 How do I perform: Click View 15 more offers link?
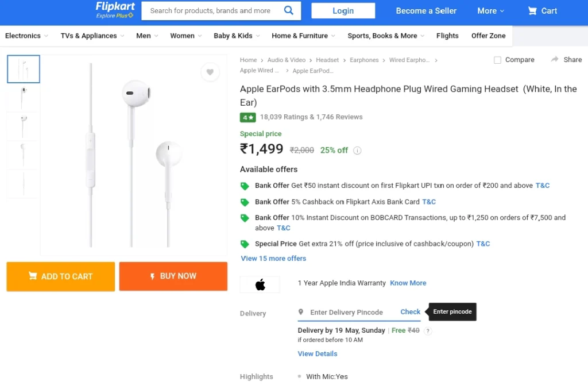tap(273, 259)
